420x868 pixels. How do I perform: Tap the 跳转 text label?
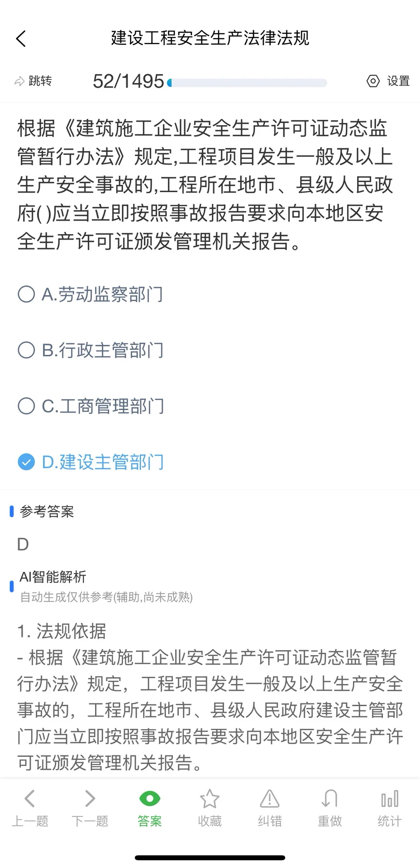[x=40, y=81]
